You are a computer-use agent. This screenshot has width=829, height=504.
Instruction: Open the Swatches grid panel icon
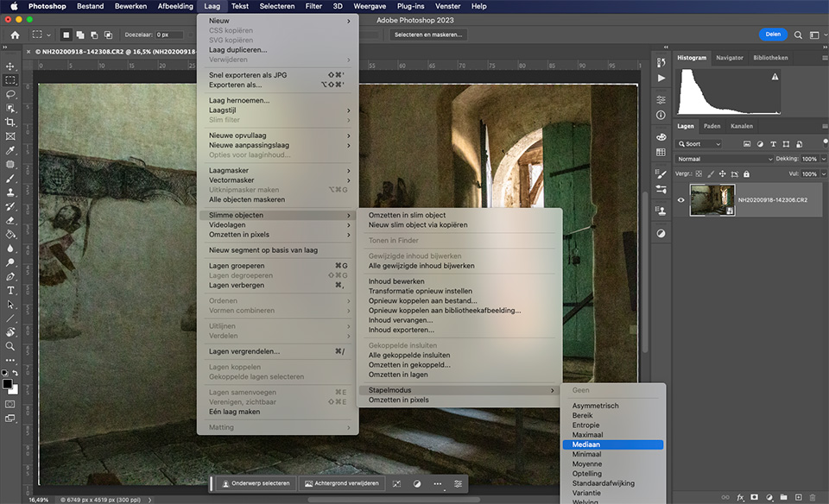(x=661, y=152)
